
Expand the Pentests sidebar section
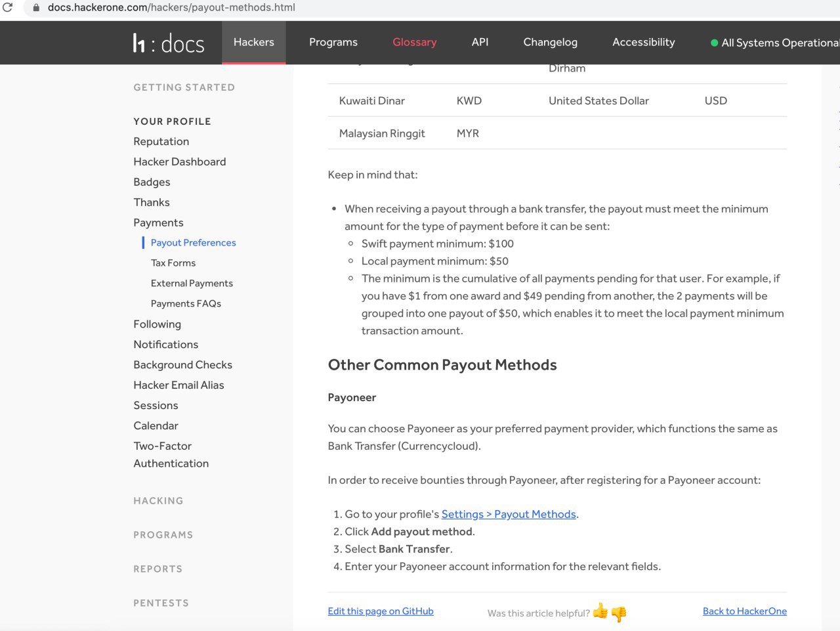pos(161,603)
